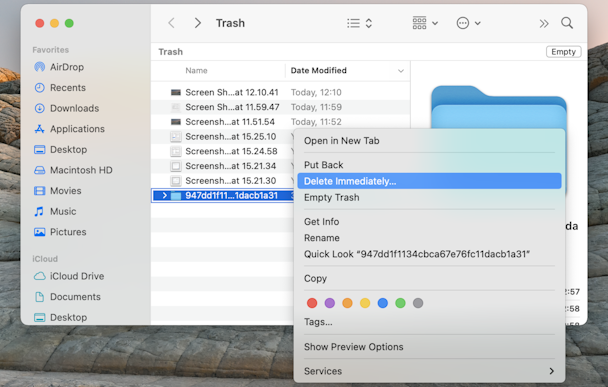Select Delete Immediately...
Screen dimensions: 608x387
coord(429,181)
